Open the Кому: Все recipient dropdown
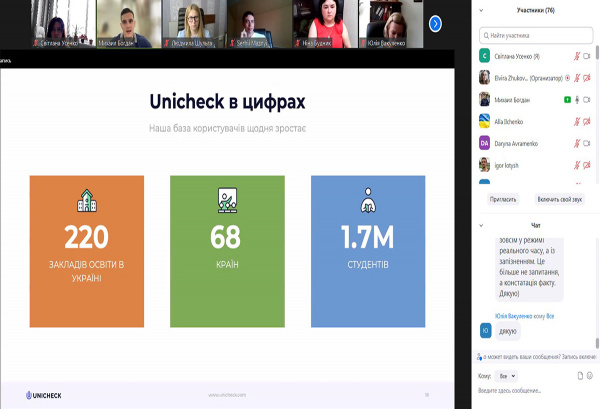The width and height of the screenshot is (600, 409). click(x=506, y=376)
